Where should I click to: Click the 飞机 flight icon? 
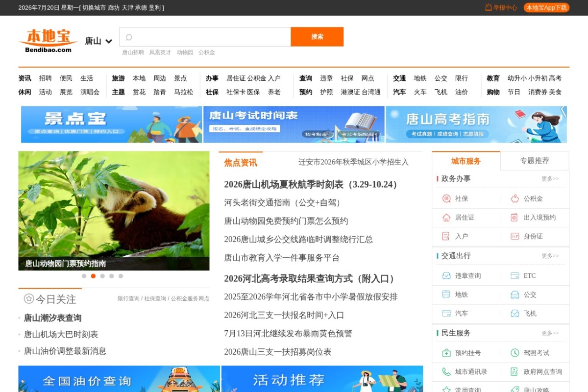pos(514,314)
